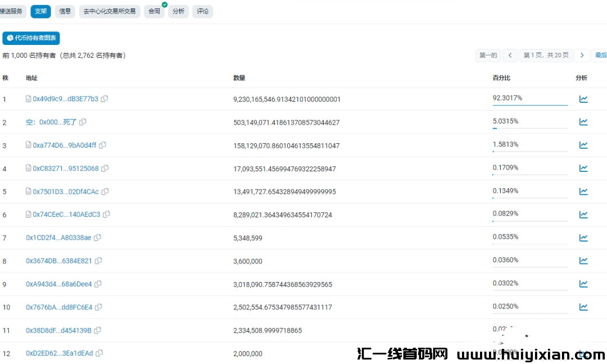
Task: Go to next page arrow
Action: point(582,55)
